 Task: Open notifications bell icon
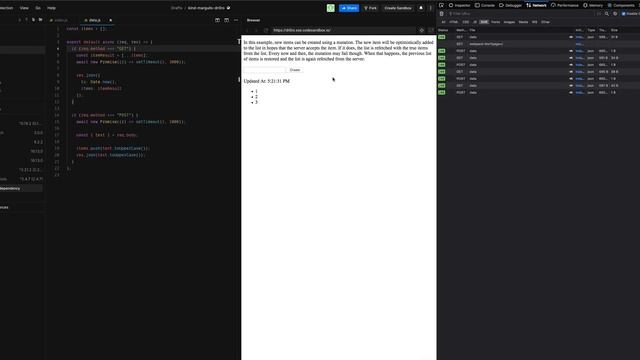coord(421,8)
